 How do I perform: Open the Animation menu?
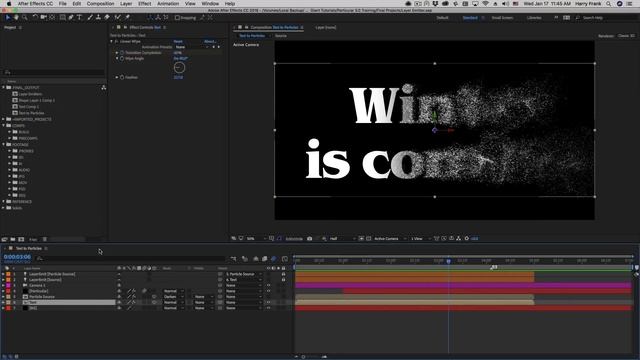168,3
